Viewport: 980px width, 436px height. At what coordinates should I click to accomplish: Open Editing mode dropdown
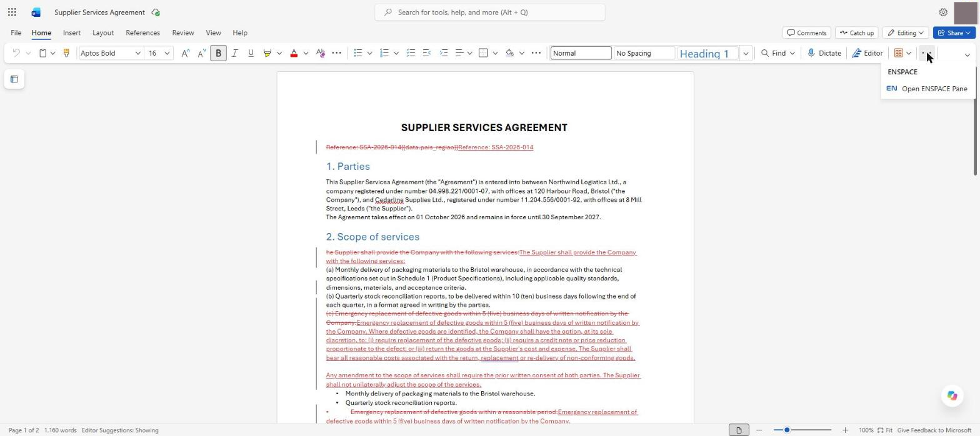coord(905,32)
